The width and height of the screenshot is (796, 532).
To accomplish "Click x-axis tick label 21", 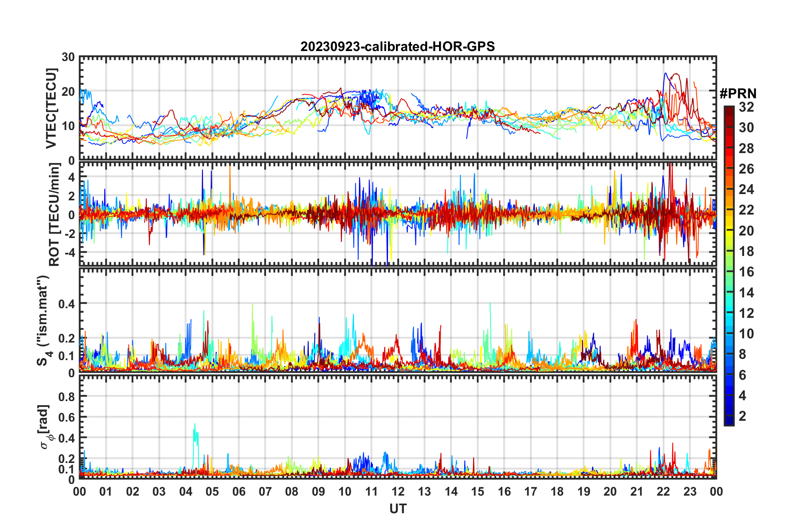I will 637,491.
